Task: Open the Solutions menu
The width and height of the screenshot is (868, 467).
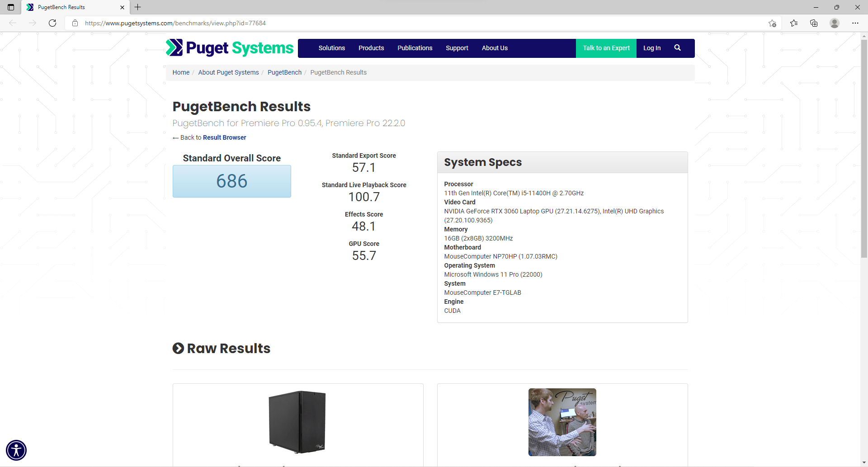Action: [332, 48]
